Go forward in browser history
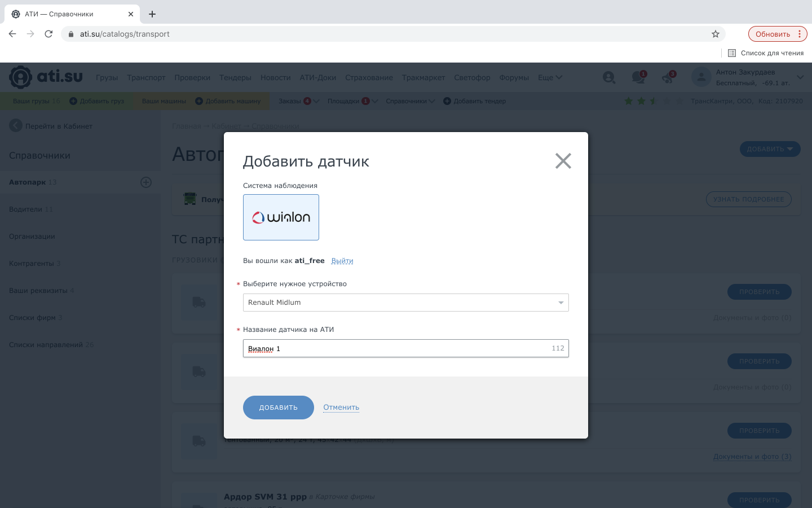Screen dimensions: 812x508 (x=30, y=34)
